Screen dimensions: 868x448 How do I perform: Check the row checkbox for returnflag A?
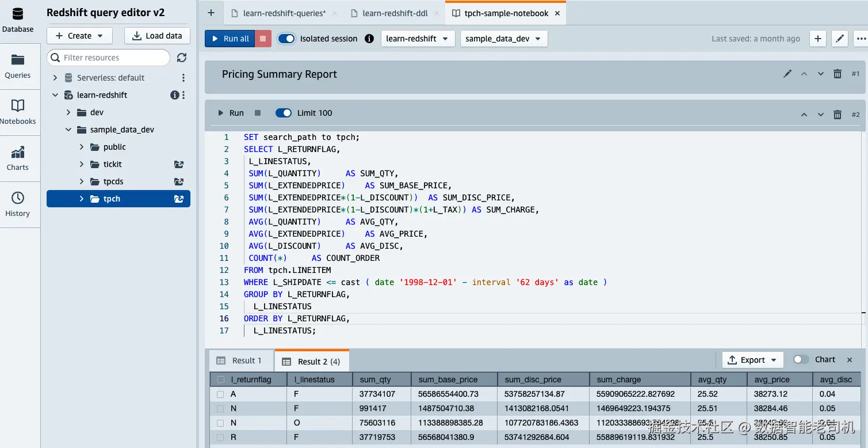(220, 394)
